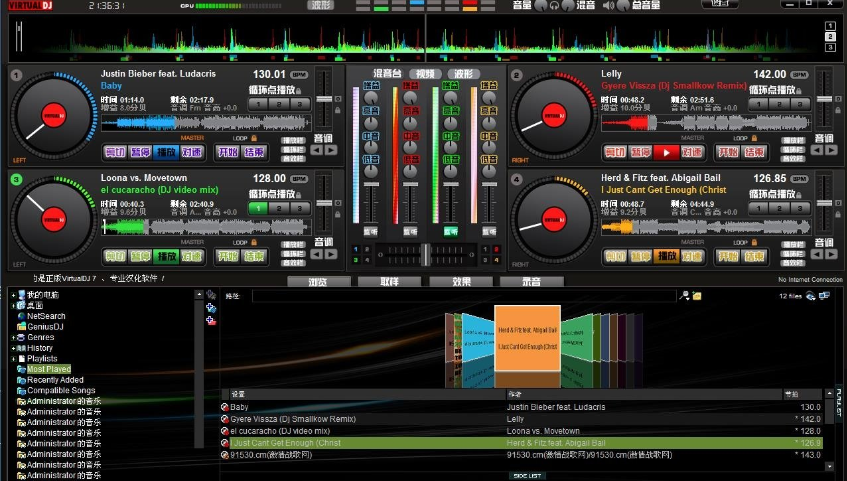Click the mixer channel 2 volume fader
The image size is (847, 481).
pyautogui.click(x=411, y=186)
